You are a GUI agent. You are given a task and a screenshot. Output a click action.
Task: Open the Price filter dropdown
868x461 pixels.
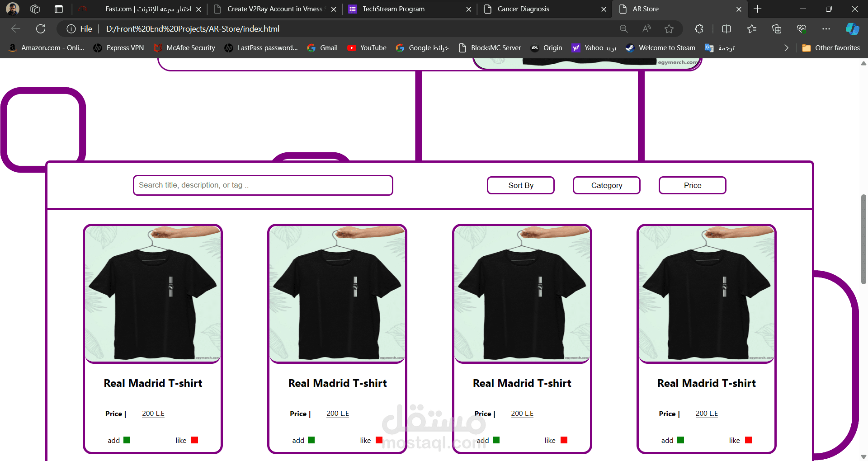tap(693, 185)
